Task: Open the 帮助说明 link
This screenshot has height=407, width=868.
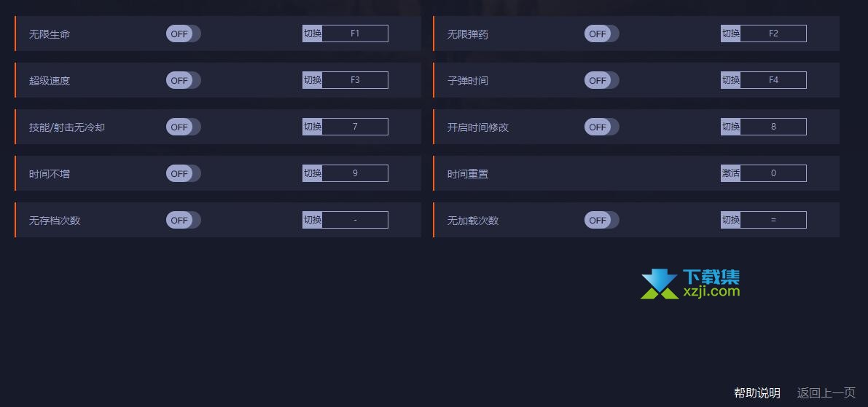Action: pyautogui.click(x=756, y=393)
